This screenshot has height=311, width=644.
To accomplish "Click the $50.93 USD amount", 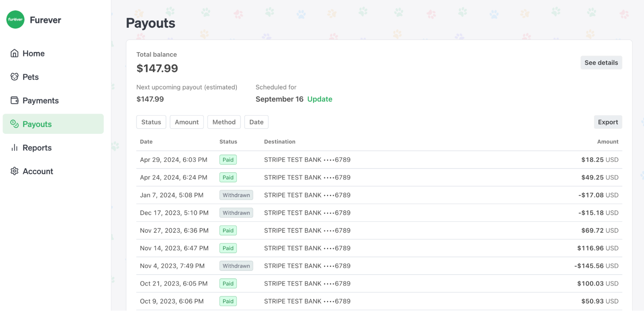I will [x=600, y=301].
